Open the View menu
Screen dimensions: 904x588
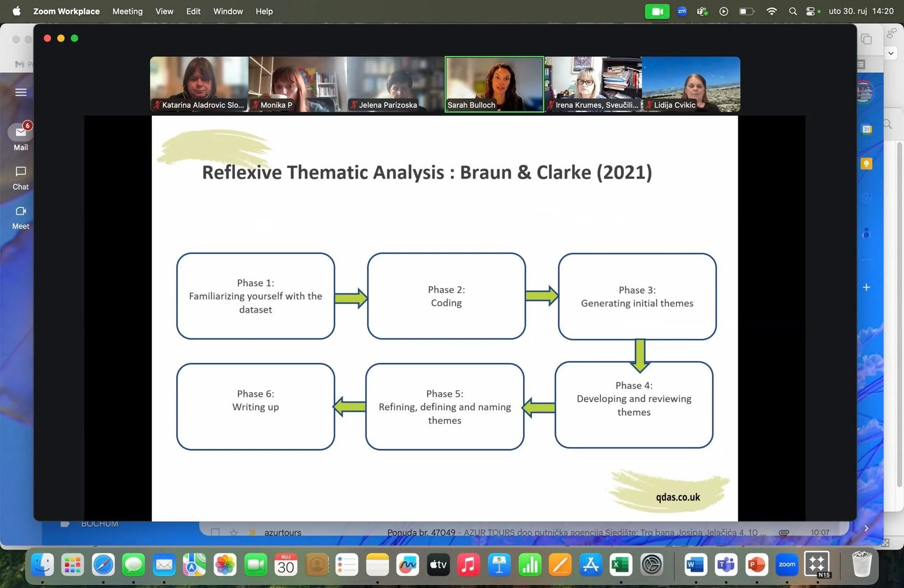coord(164,11)
